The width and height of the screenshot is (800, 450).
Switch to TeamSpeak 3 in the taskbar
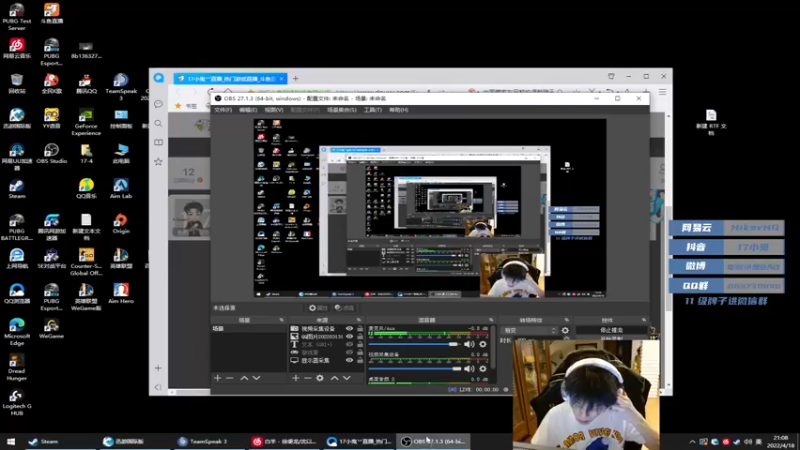coord(208,441)
